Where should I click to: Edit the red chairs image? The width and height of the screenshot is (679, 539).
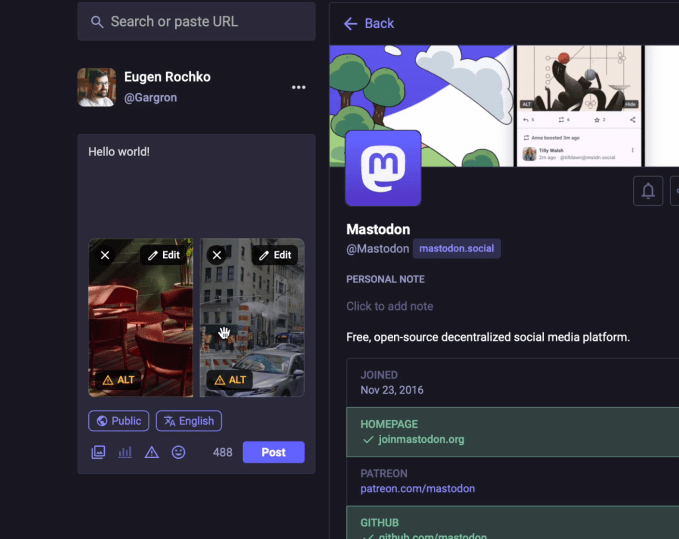[x=164, y=255]
